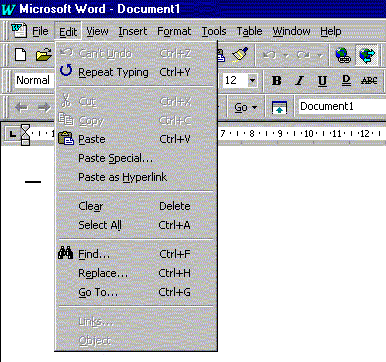Screen dimensions: 386x362
Task: Toggle Bold formatting
Action: (276, 80)
